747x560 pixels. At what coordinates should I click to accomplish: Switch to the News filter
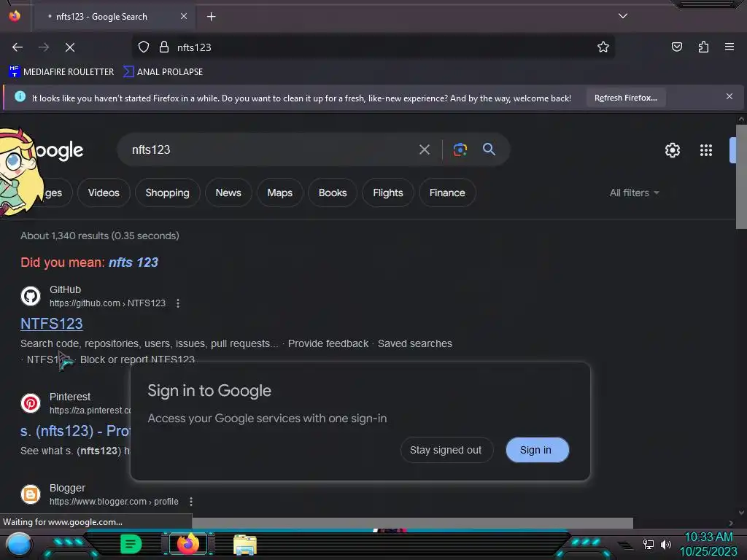coord(228,192)
